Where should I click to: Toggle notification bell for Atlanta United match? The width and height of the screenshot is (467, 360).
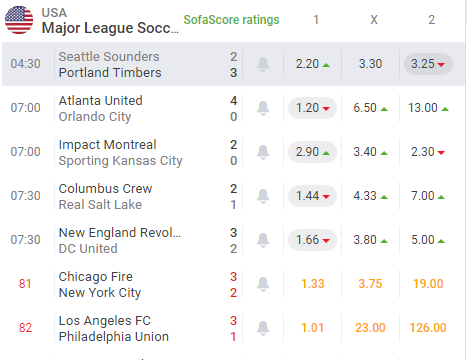click(263, 108)
